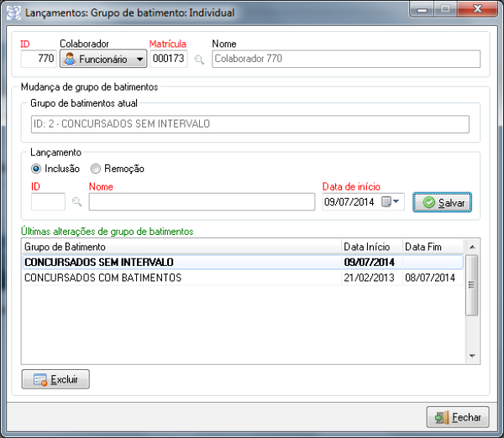The width and height of the screenshot is (504, 438).
Task: Click the Matrícula input field
Action: [169, 59]
